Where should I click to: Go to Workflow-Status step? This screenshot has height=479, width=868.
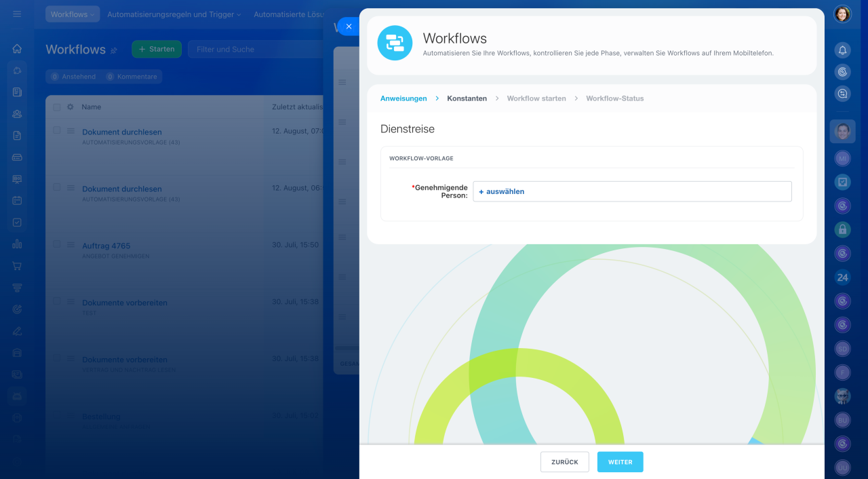(615, 98)
